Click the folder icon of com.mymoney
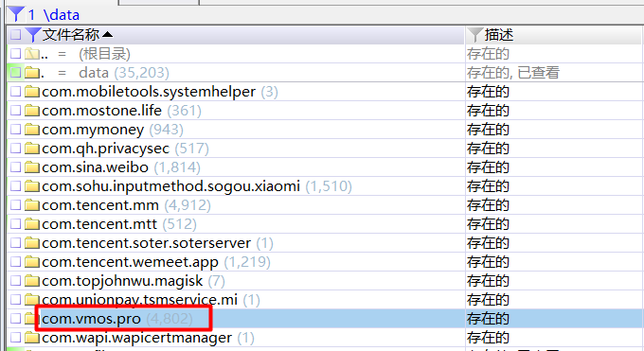 point(31,130)
